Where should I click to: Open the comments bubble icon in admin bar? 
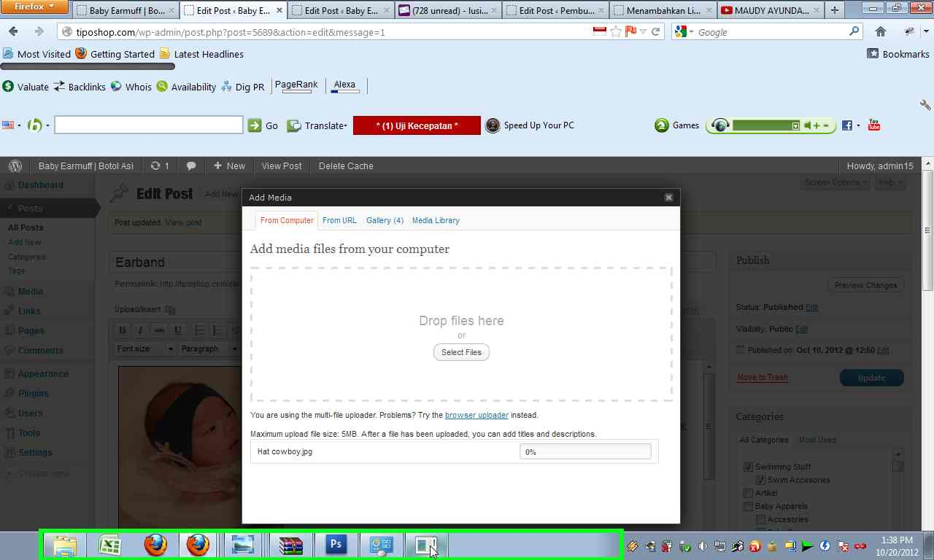point(191,166)
